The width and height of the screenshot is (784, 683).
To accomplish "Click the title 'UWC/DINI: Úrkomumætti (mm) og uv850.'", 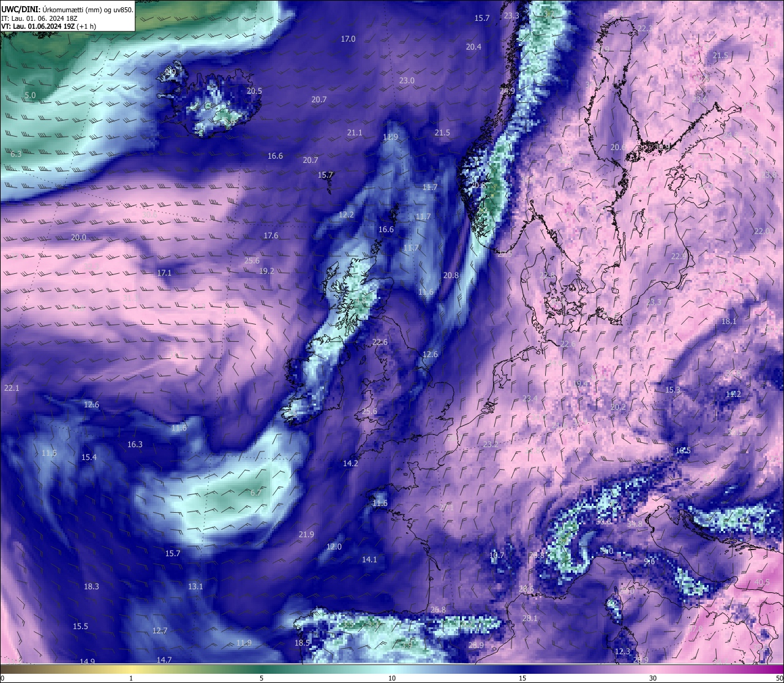I will [67, 9].
